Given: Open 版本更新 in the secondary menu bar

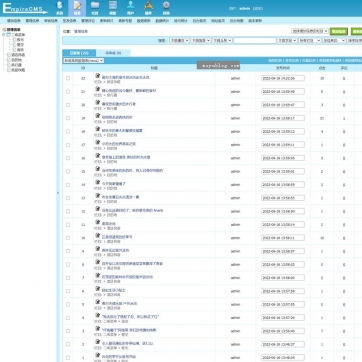Looking at the screenshot, I should [255, 21].
